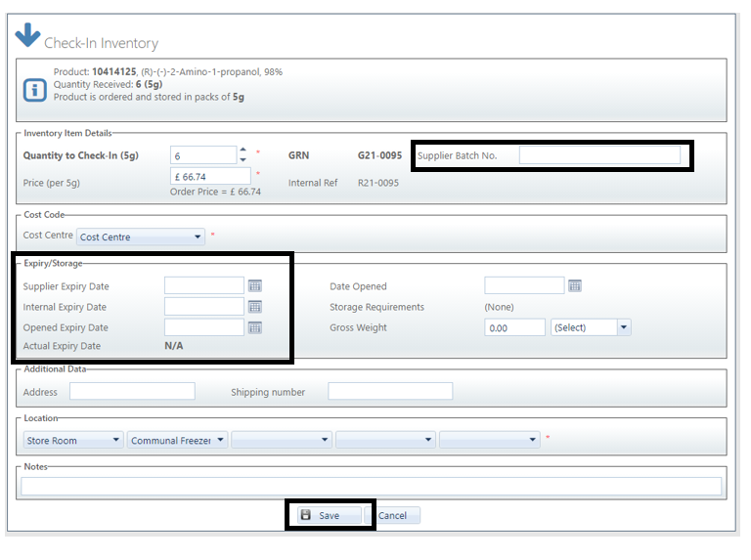Click the Order Price = £ 66.74 text

215,192
